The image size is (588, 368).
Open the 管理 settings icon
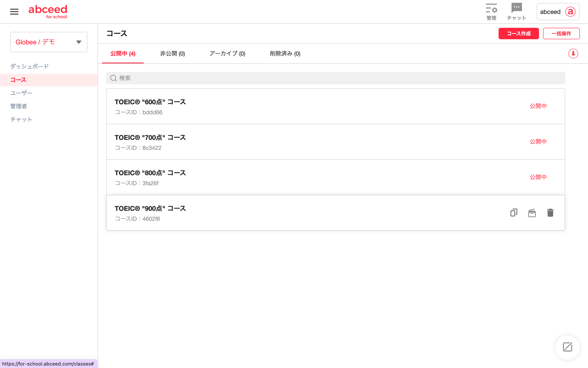point(491,12)
